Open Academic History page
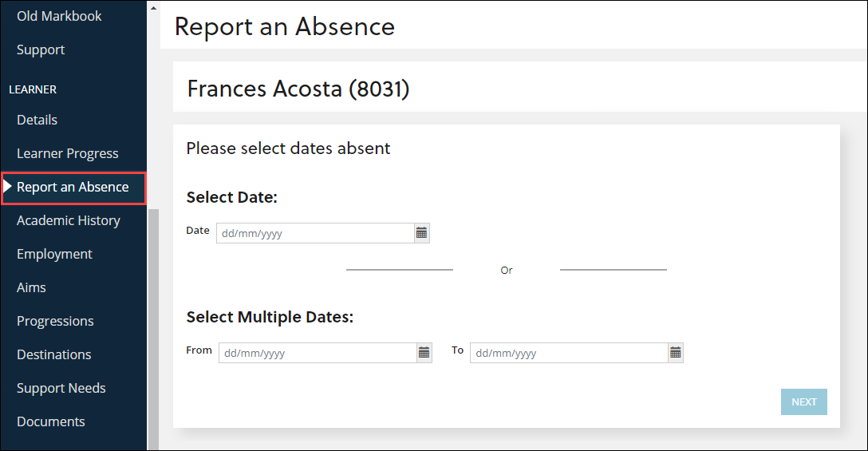 point(69,220)
